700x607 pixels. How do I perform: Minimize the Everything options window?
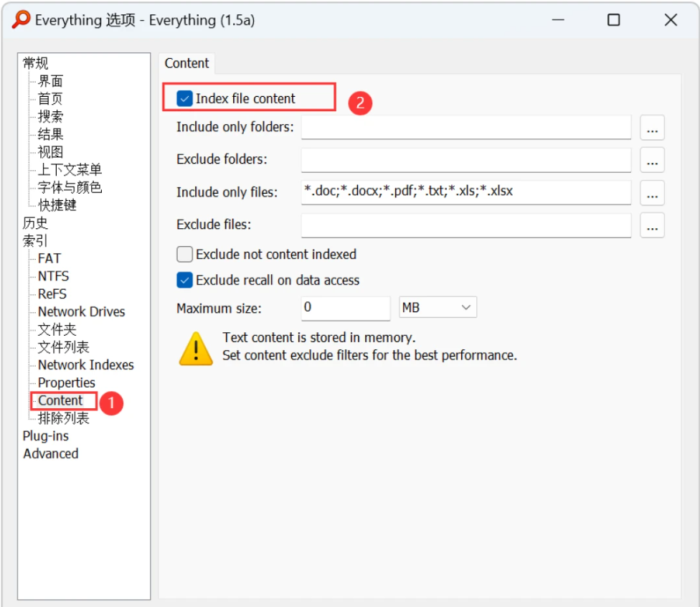(558, 20)
